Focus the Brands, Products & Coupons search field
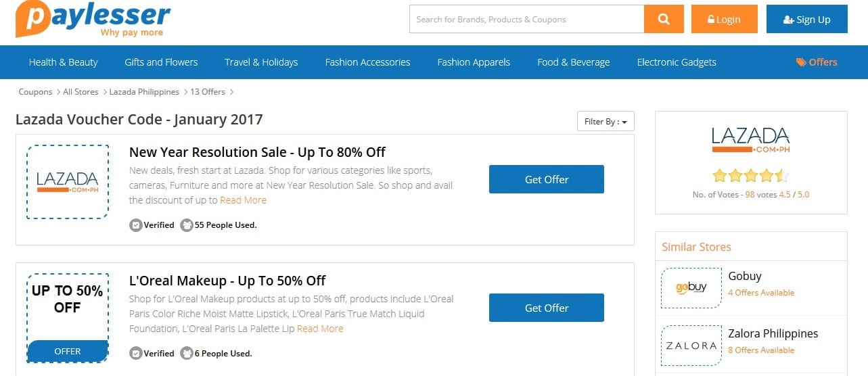This screenshot has height=376, width=868. point(527,19)
